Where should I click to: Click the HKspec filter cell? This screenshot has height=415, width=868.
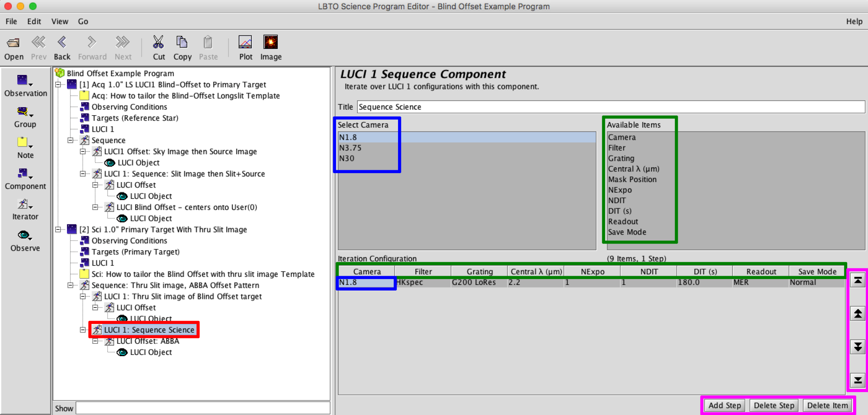tap(423, 282)
